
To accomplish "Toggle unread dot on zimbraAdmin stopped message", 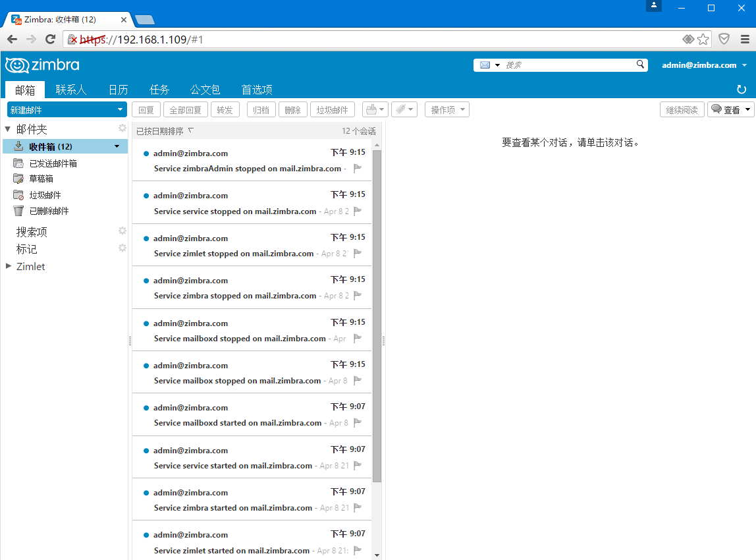I will tap(146, 154).
